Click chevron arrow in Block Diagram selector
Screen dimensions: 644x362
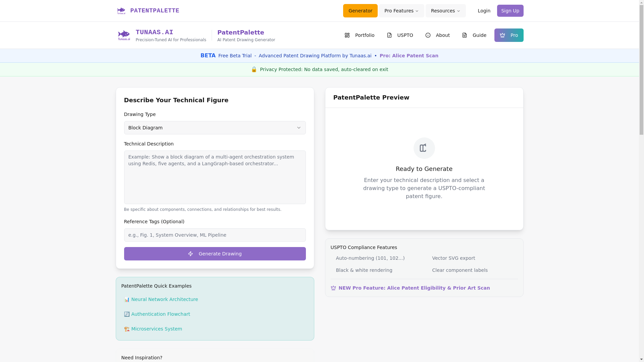(299, 128)
